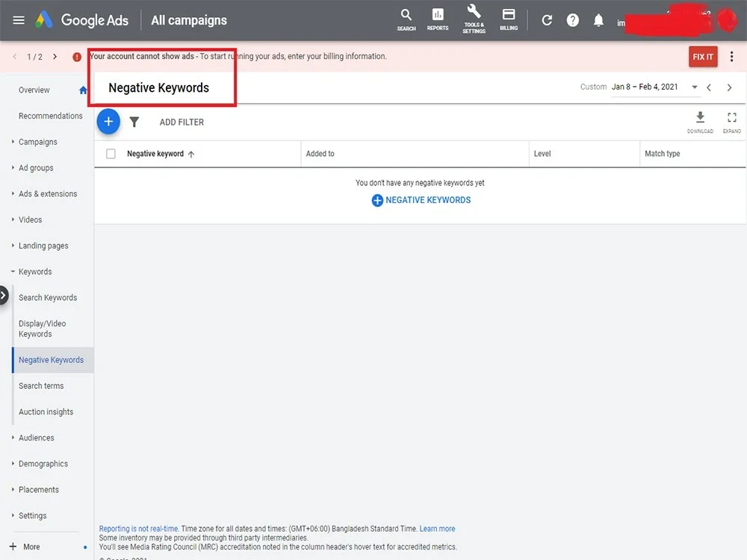
Task: Click ADD FILTER text
Action: (x=182, y=122)
